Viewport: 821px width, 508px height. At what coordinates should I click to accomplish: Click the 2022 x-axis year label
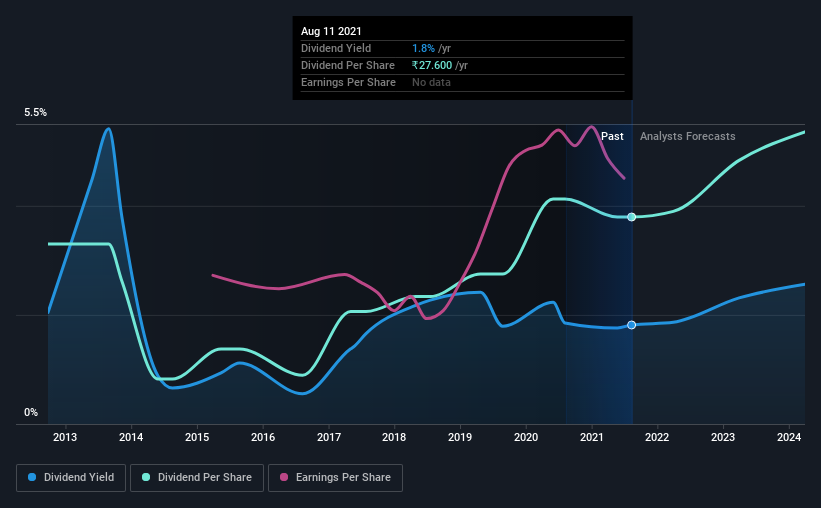[657, 437]
